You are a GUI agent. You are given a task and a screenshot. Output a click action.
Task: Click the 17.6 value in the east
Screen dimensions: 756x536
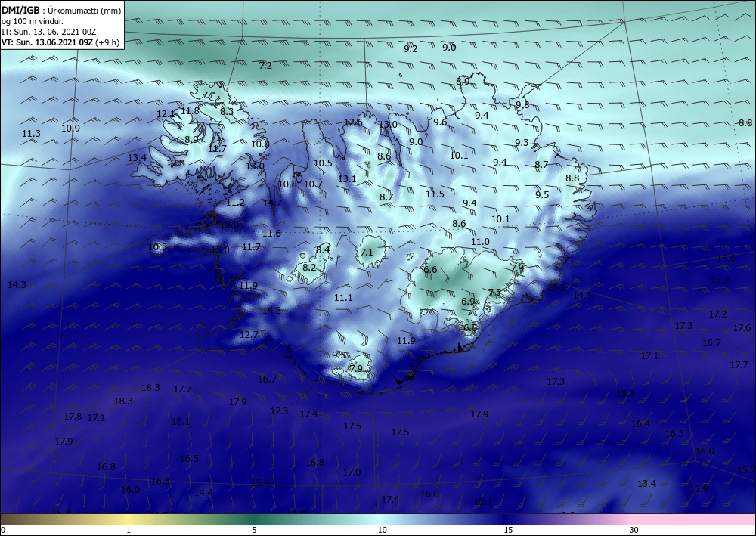point(742,328)
